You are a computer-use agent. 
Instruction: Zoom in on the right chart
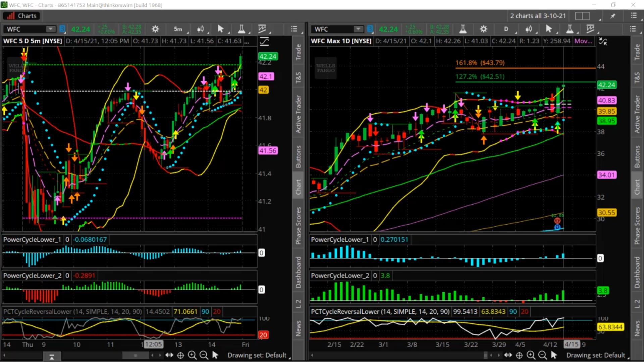[x=531, y=355]
